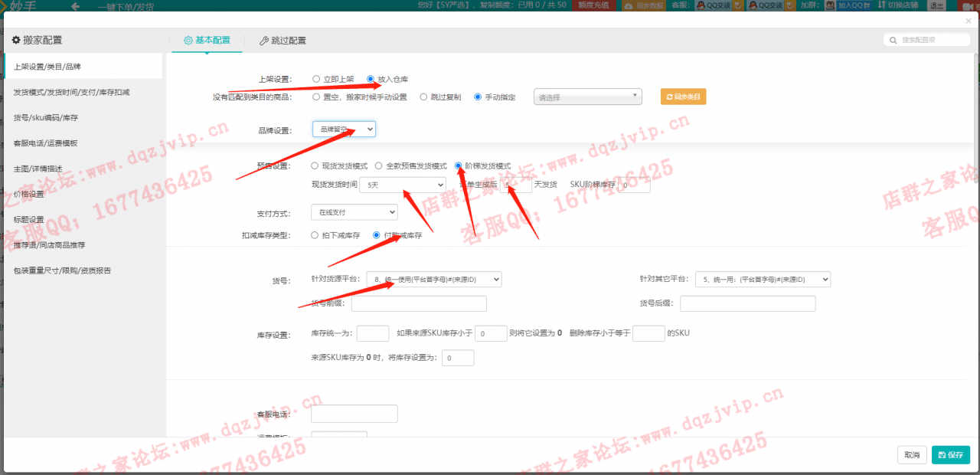Open the 针对其它平台 item number dropdown
Image resolution: width=980 pixels, height=475 pixels.
[763, 280]
